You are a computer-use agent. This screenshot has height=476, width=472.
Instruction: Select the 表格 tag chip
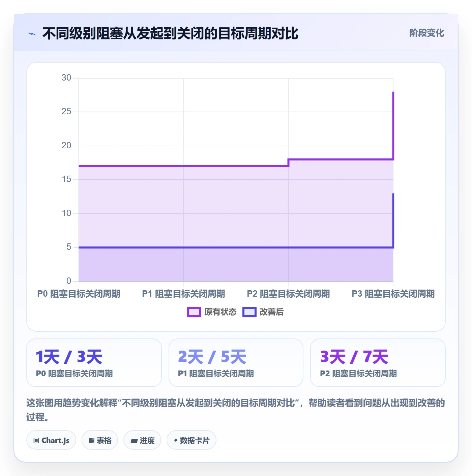pyautogui.click(x=100, y=440)
